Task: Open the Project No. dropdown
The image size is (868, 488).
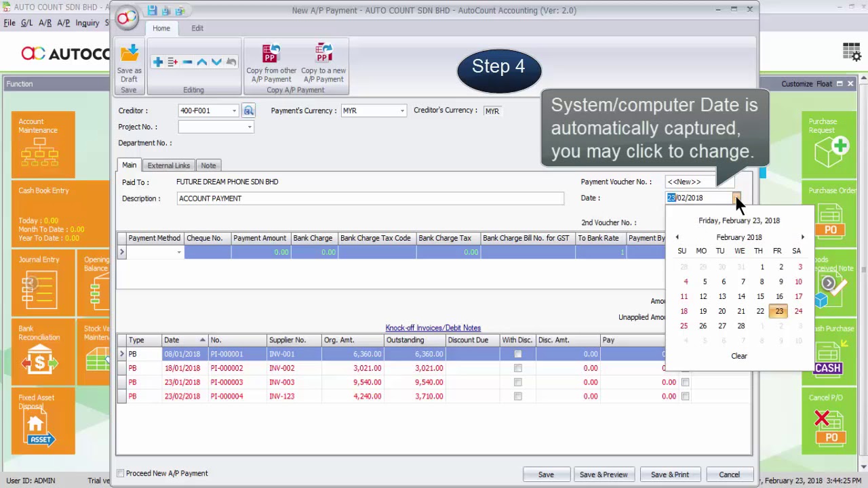Action: (x=250, y=127)
